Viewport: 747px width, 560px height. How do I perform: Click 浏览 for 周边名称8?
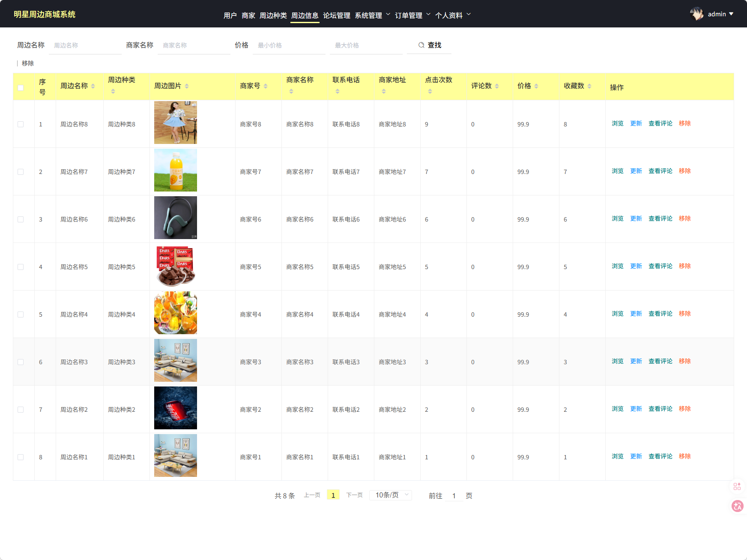618,123
